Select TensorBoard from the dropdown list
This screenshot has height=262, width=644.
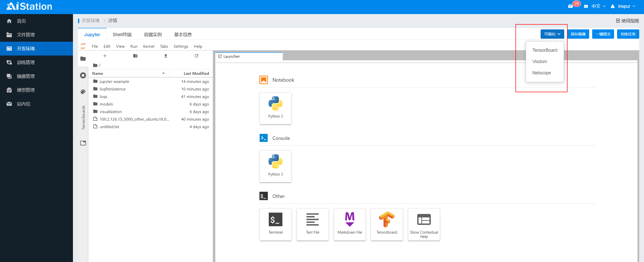pyautogui.click(x=545, y=50)
